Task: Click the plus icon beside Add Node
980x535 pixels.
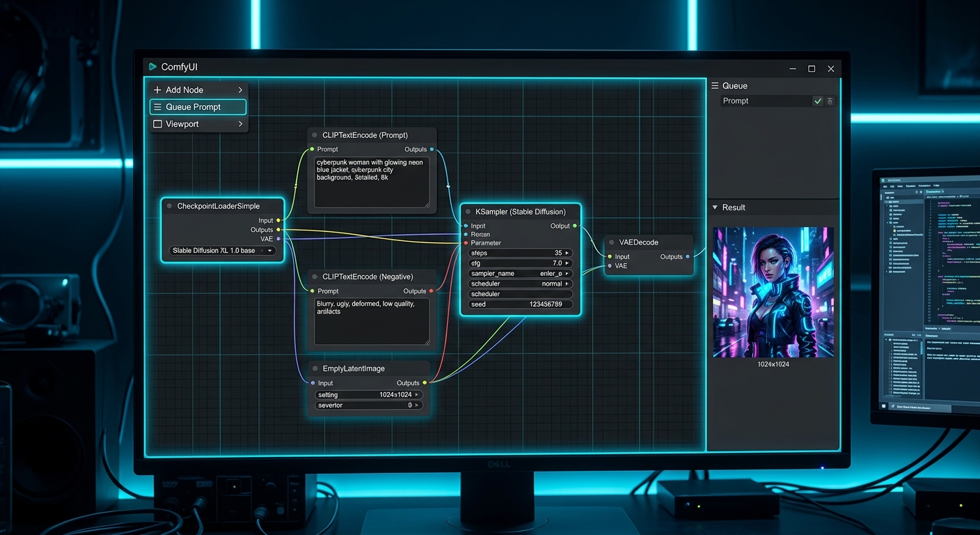Action: [x=157, y=90]
